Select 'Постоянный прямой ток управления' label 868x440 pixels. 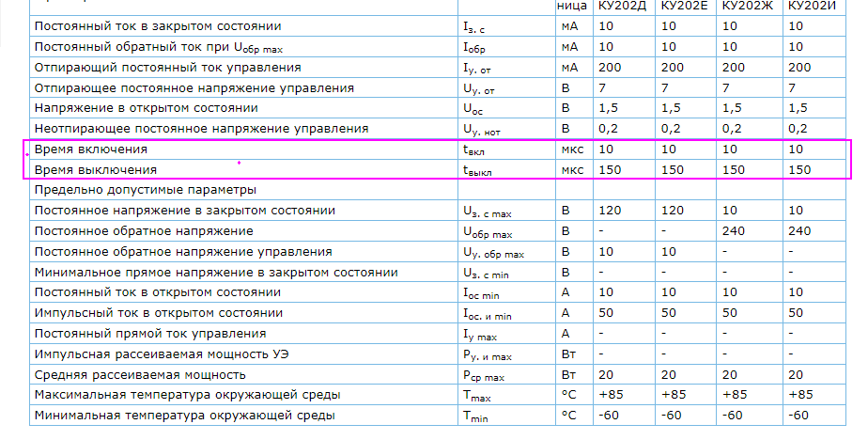(150, 334)
